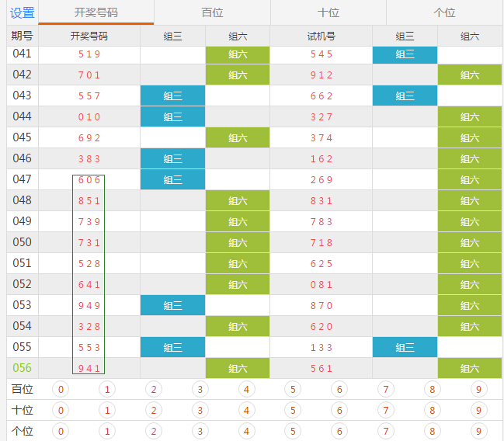Click blue 组三 cell beside draw number 557
Viewport: 504px width, 441px height.
tap(172, 96)
